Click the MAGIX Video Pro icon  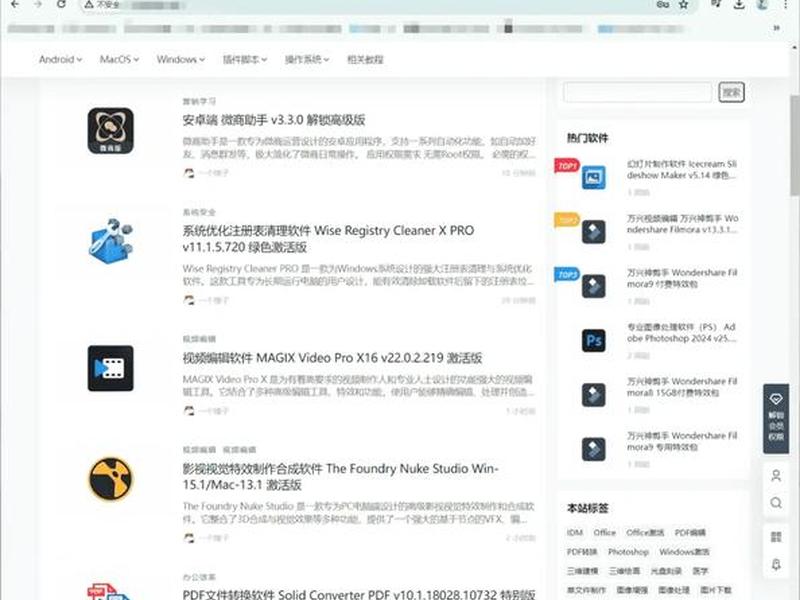point(111,368)
